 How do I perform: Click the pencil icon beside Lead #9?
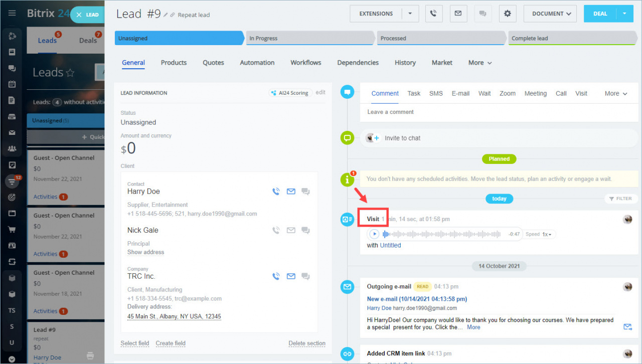166,15
